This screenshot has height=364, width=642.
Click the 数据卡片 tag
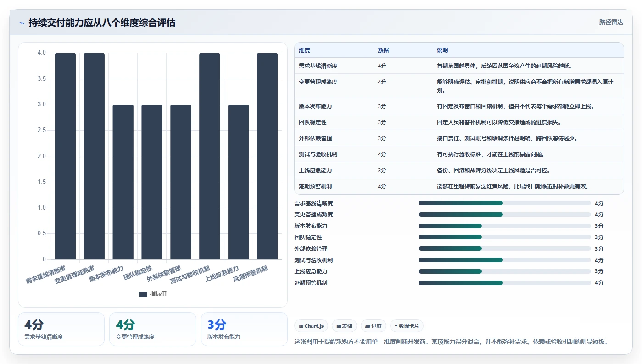pyautogui.click(x=407, y=326)
